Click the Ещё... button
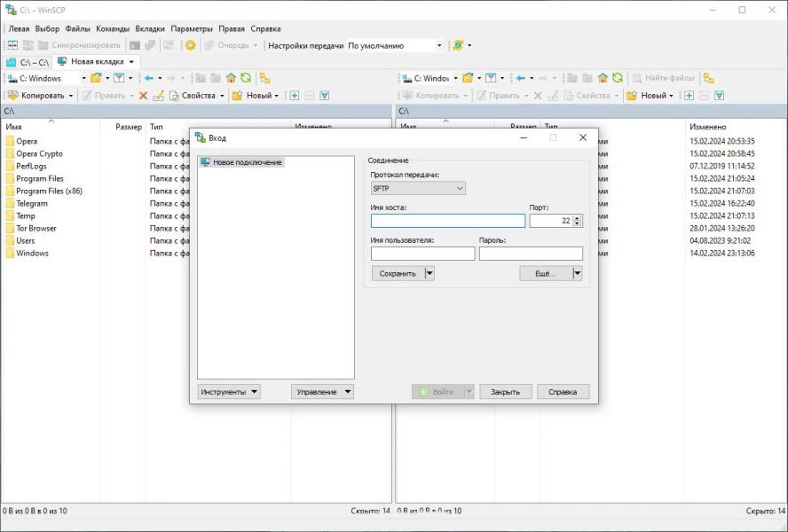 click(x=546, y=273)
